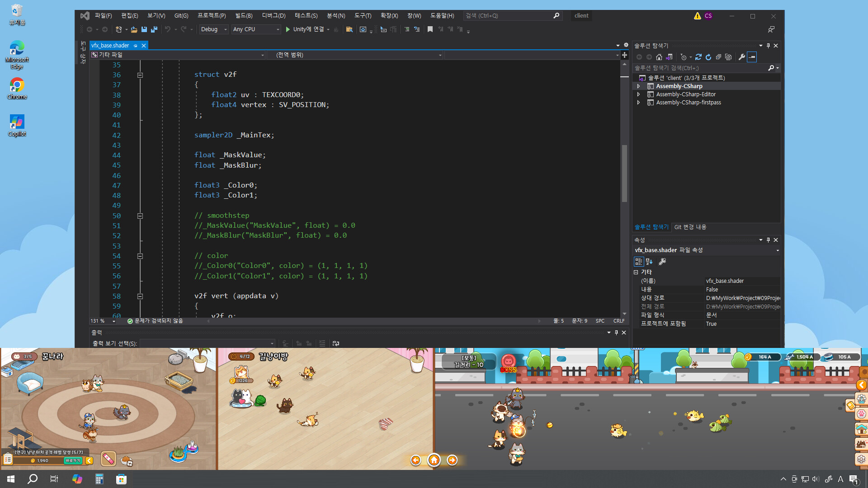The width and height of the screenshot is (868, 488).
Task: Unpin the 출력 output window
Action: click(616, 333)
